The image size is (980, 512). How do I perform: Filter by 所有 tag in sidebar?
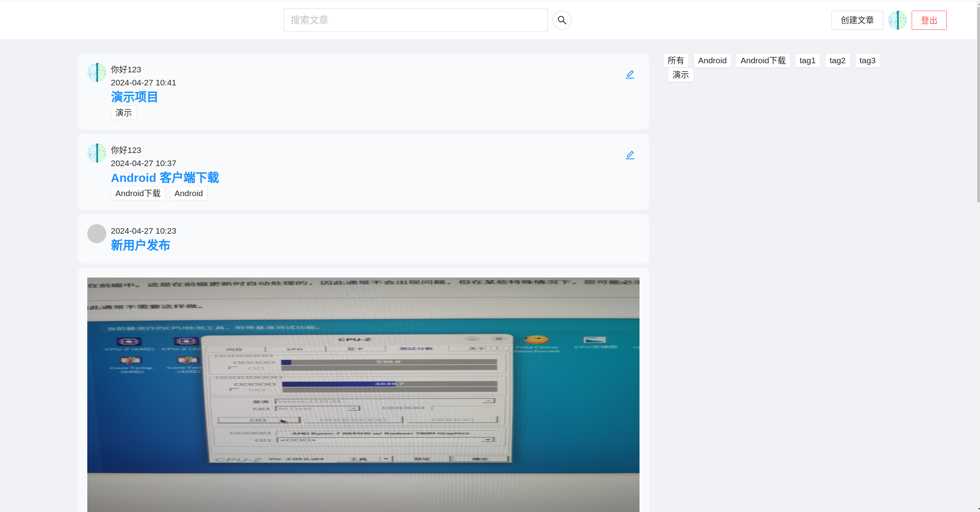click(676, 60)
